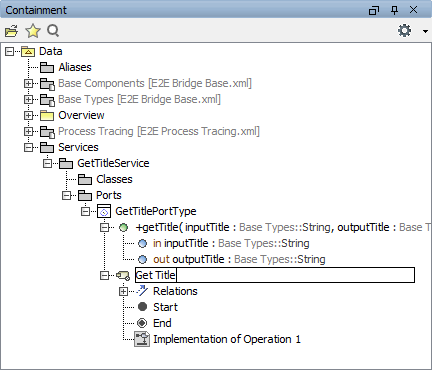Viewport: 432px width, 370px height.
Task: Click the Process Tracing package icon
Action: coord(47,132)
